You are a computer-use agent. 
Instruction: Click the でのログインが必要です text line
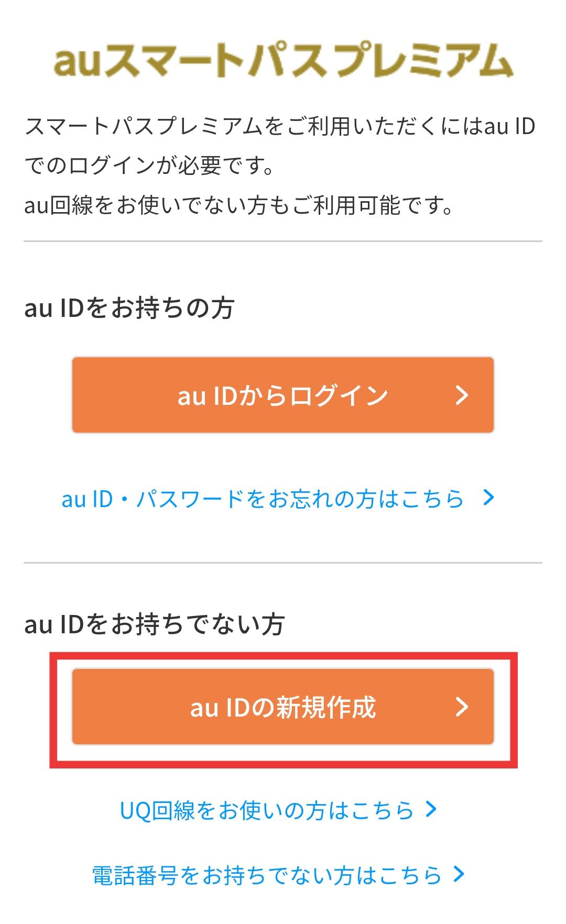tap(150, 166)
